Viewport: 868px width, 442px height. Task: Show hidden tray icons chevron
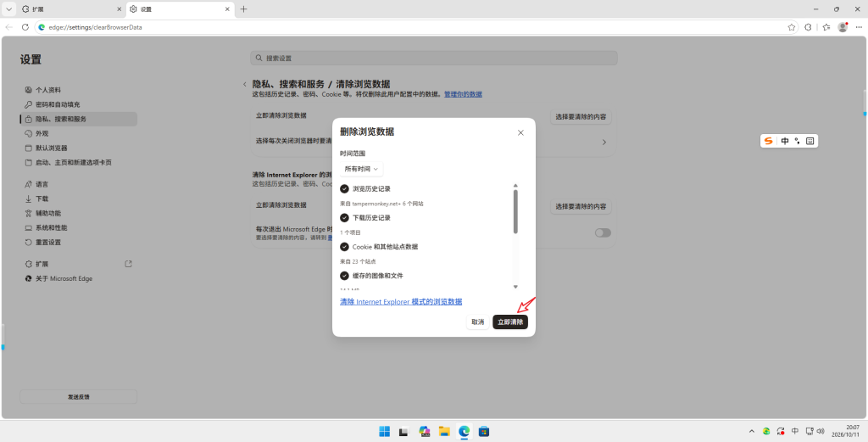click(751, 431)
